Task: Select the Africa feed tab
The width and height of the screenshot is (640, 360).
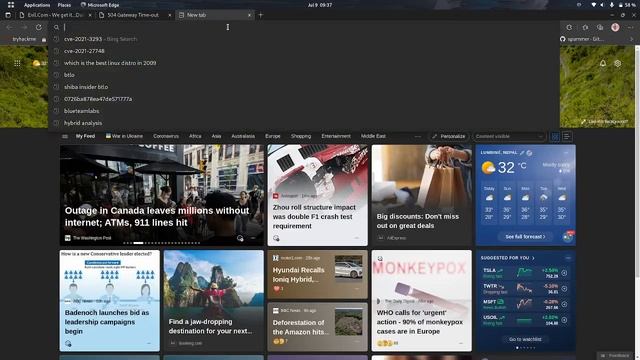Action: click(195, 136)
